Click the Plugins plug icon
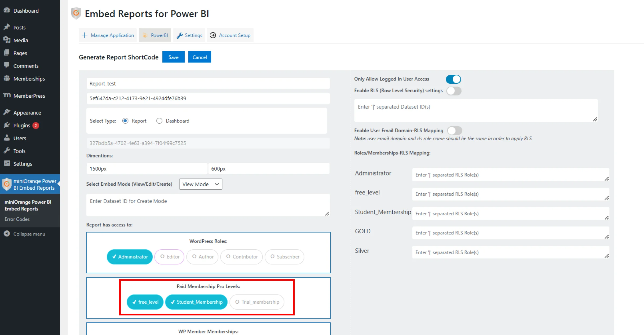 pyautogui.click(x=7, y=125)
